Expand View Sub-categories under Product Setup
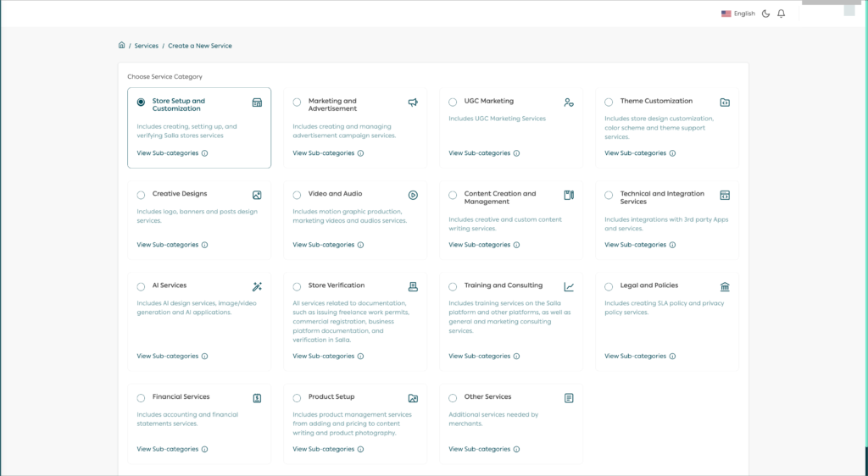Screen dimensions: 868x476 (x=324, y=449)
